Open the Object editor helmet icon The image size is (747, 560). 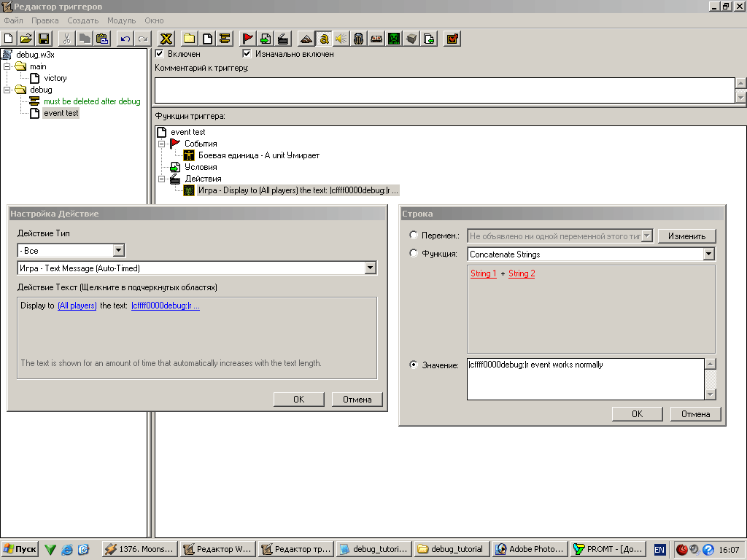[x=359, y=39]
